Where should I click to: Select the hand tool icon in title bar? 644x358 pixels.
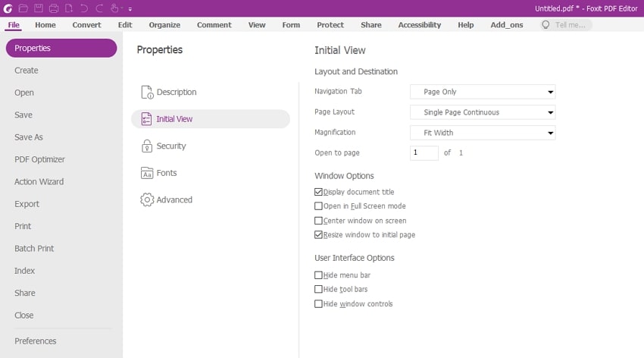point(115,8)
